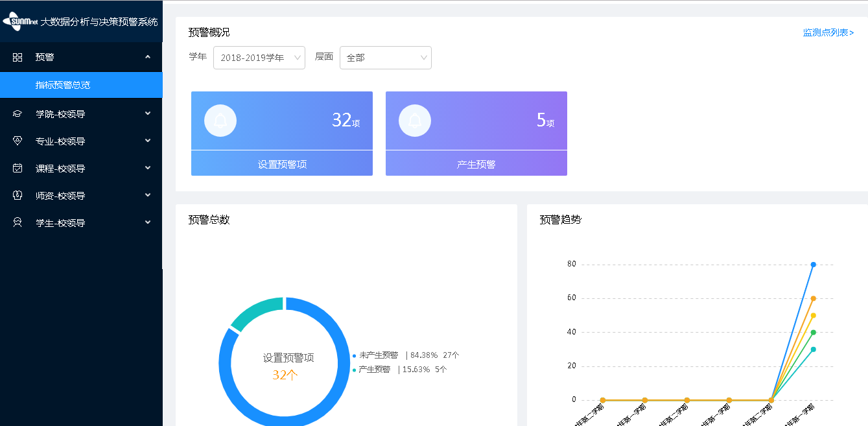Open the 师资-校领导 menu label

pyautogui.click(x=60, y=196)
